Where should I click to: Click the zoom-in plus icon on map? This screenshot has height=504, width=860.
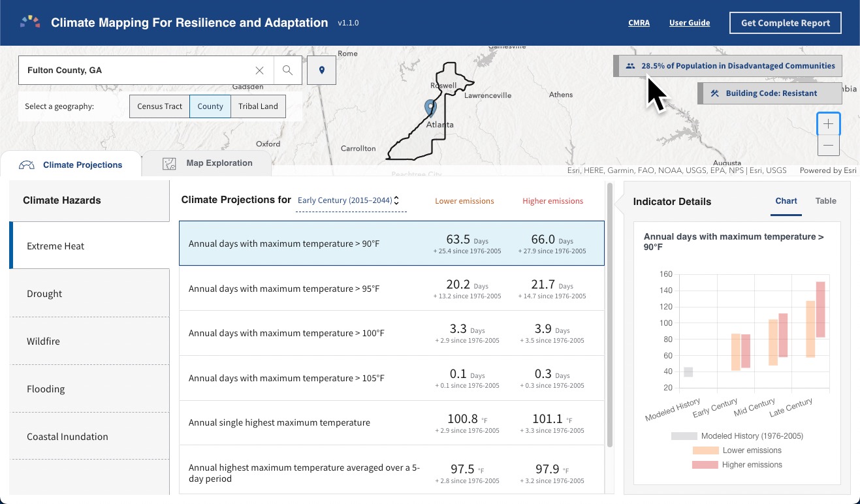click(827, 123)
